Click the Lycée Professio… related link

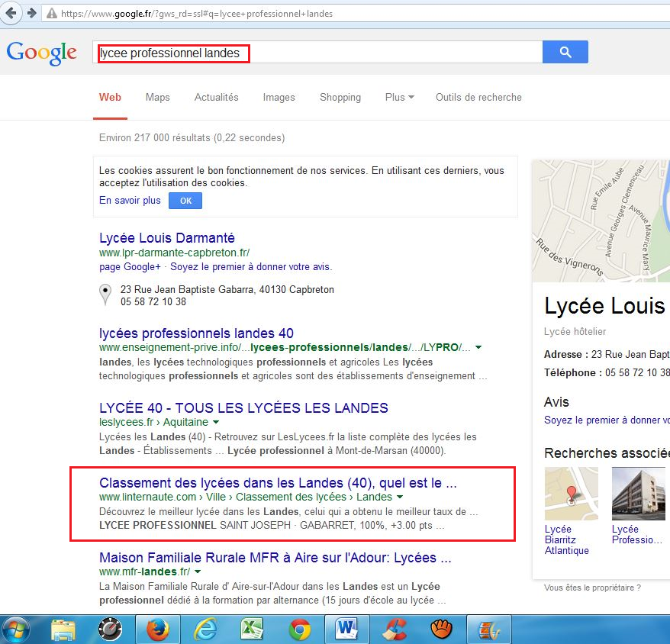[x=636, y=535]
